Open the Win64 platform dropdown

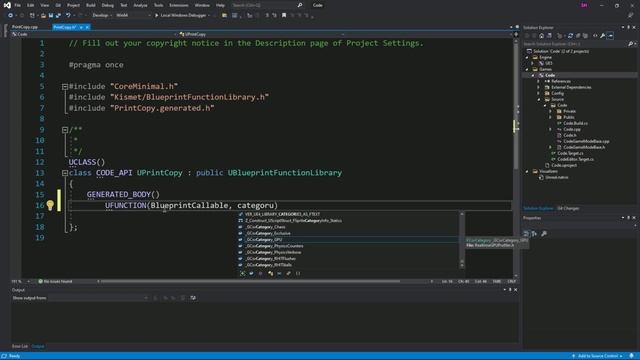point(133,16)
